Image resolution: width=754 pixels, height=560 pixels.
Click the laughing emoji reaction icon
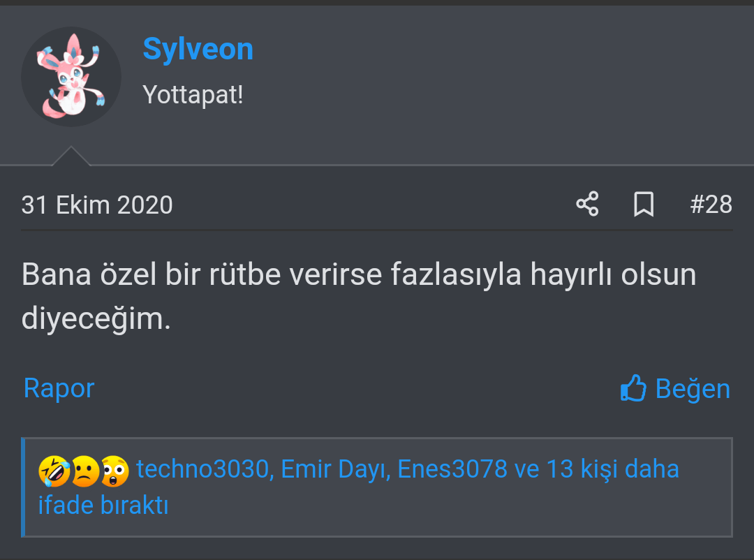[x=54, y=471]
